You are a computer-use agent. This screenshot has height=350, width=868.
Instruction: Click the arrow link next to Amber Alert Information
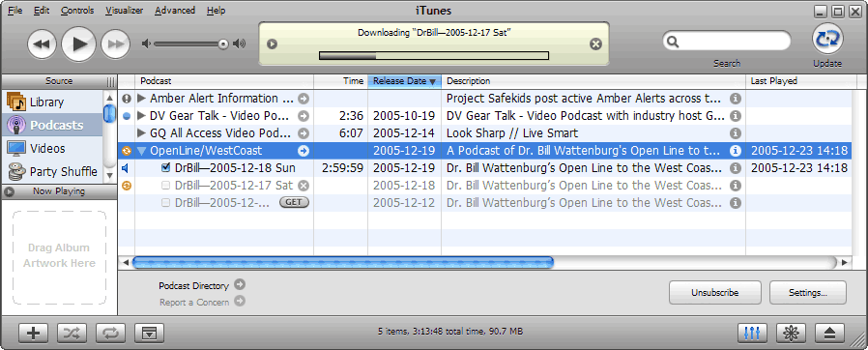pos(304,99)
